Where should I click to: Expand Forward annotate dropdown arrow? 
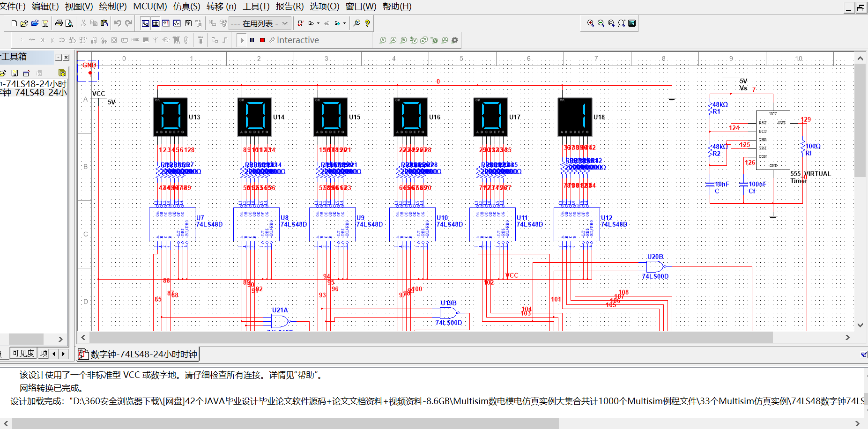(345, 23)
